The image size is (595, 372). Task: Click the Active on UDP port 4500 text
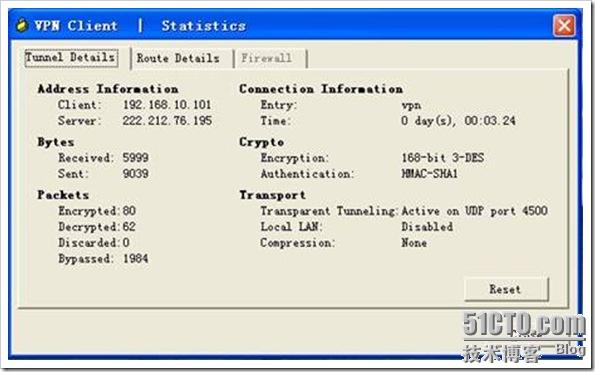[474, 211]
